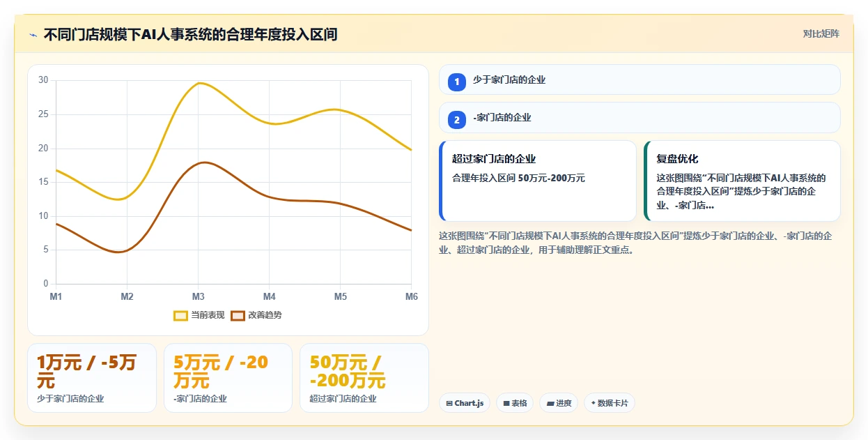Click the lightning icon beside the title

[x=33, y=35]
